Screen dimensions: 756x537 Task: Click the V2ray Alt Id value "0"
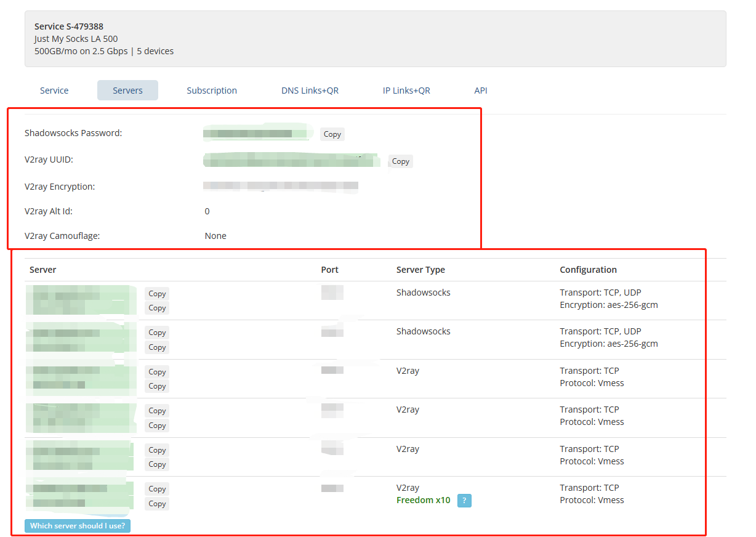pos(207,211)
